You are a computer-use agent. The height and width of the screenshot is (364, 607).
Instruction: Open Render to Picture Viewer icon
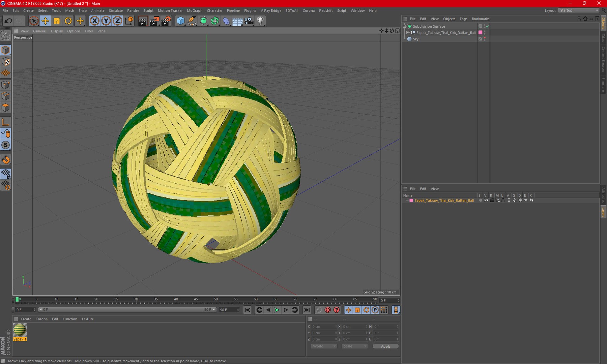click(154, 21)
